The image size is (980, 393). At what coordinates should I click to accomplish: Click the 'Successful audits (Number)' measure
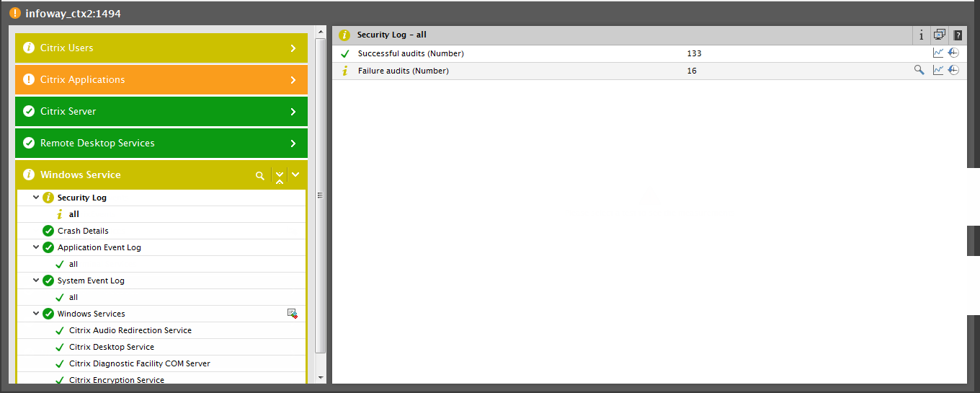(411, 54)
